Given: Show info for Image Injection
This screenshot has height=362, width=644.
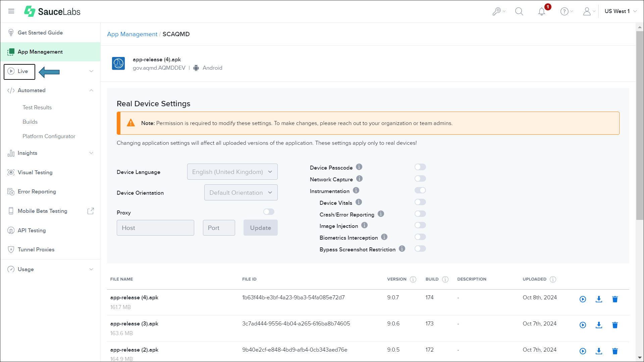Looking at the screenshot, I should pos(364,225).
